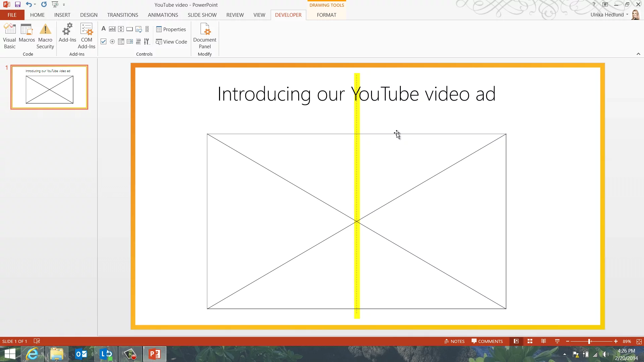Select the More Controls tools icon

[x=147, y=42]
